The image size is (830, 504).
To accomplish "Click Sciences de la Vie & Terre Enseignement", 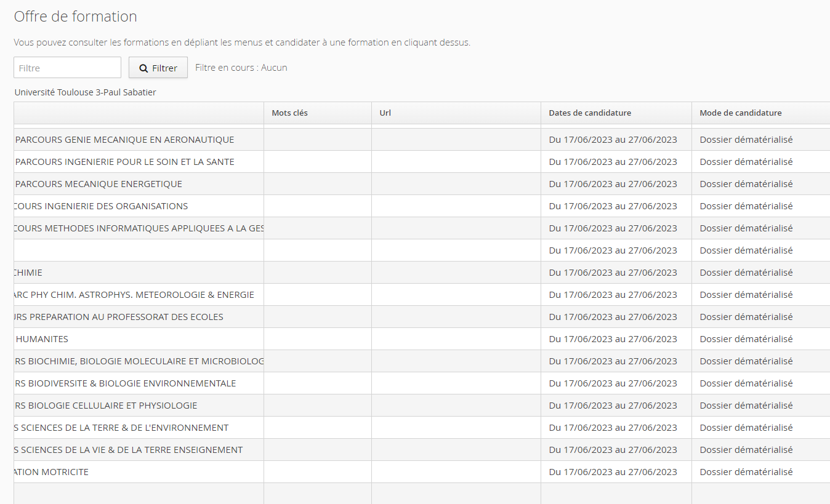I will (129, 450).
